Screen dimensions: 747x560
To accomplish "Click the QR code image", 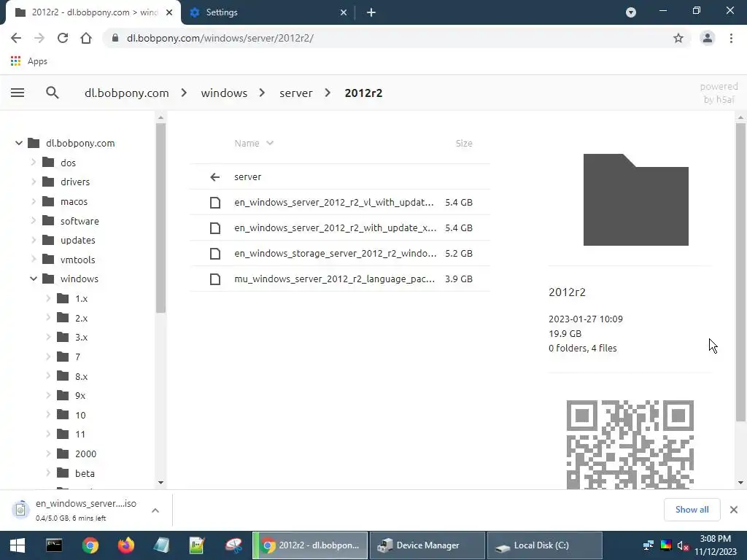I will [630, 444].
